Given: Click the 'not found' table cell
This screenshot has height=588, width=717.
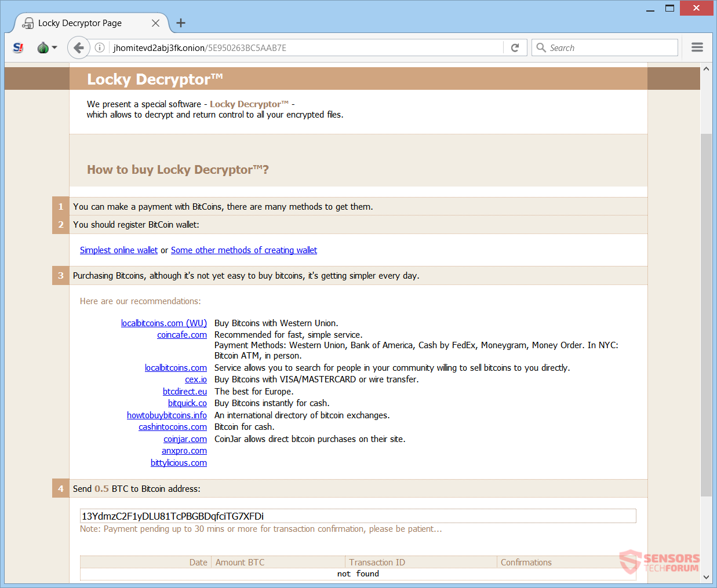Looking at the screenshot, I should pyautogui.click(x=358, y=574).
